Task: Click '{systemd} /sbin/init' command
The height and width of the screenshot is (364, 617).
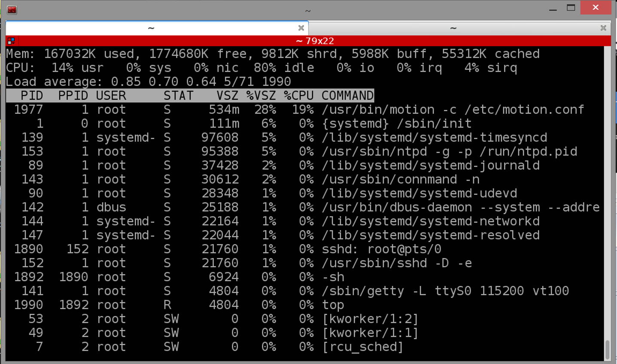Action: point(397,124)
